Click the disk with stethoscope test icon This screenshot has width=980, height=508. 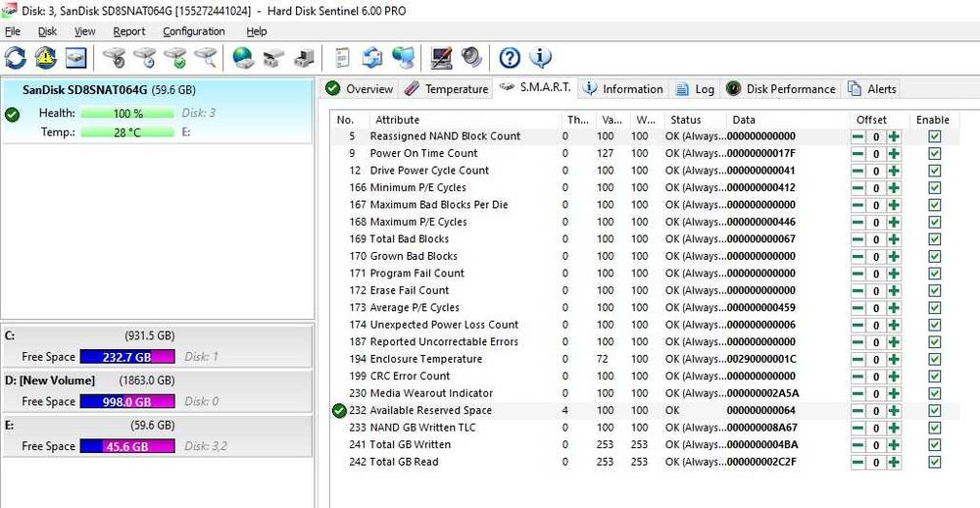pos(115,58)
